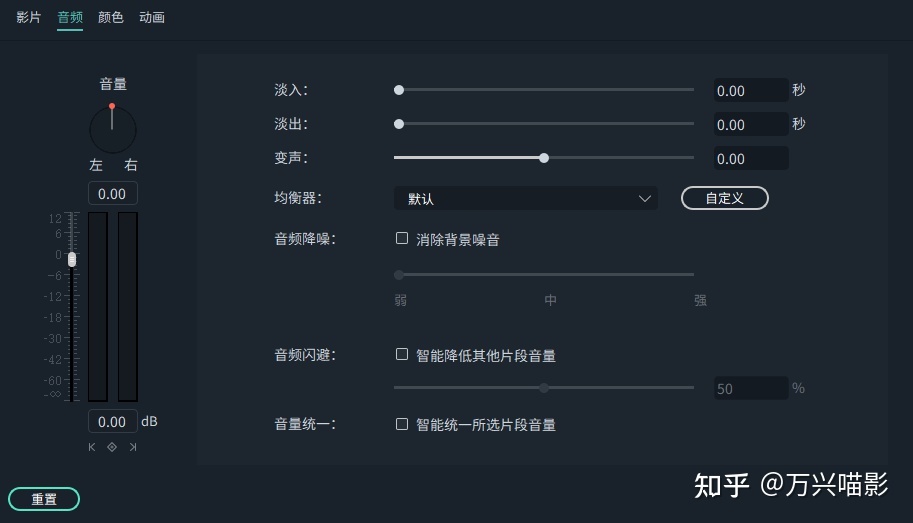Go to next volume keyframe arrow

pyautogui.click(x=133, y=447)
